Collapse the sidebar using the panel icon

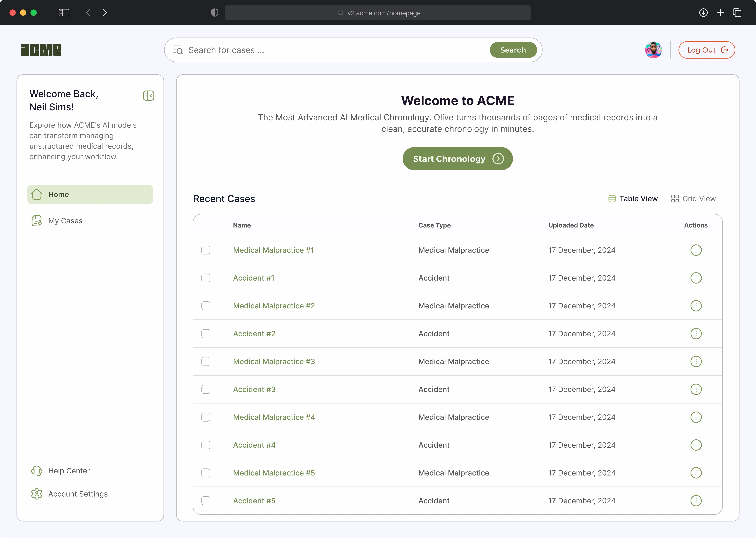(148, 96)
